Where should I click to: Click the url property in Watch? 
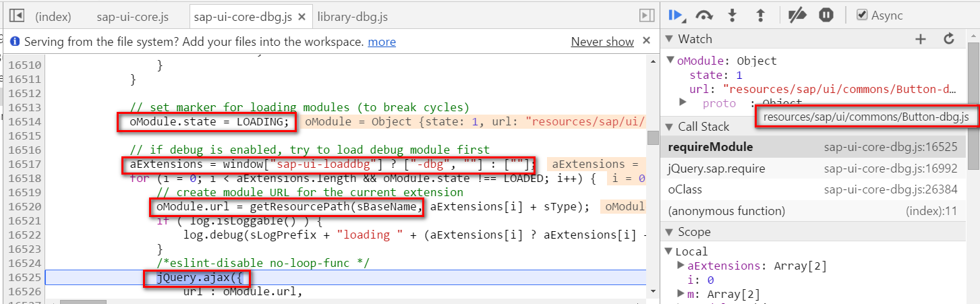tap(823, 88)
